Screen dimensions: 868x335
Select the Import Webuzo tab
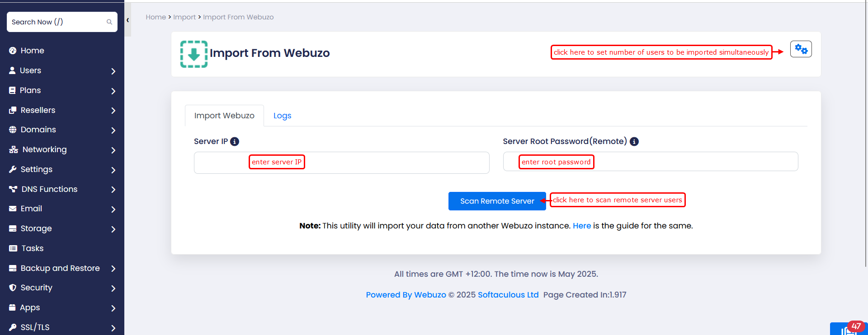224,116
